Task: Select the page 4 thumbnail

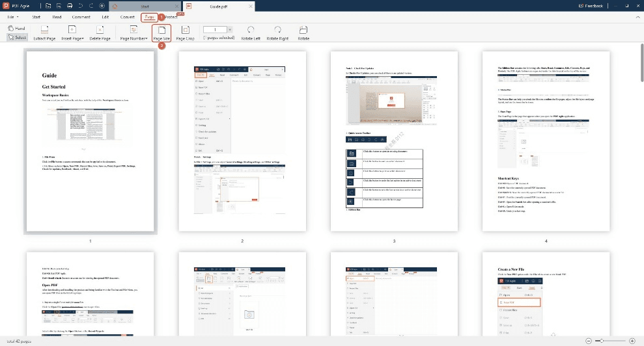Action: coord(546,141)
